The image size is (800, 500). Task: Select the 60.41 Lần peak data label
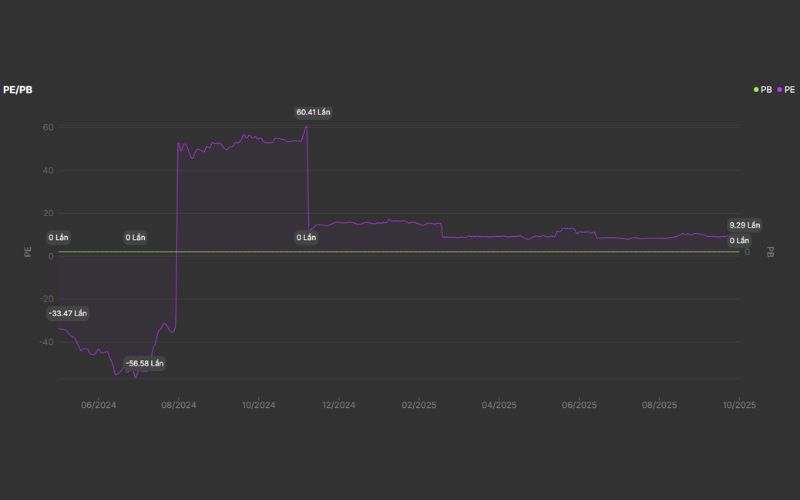(313, 112)
